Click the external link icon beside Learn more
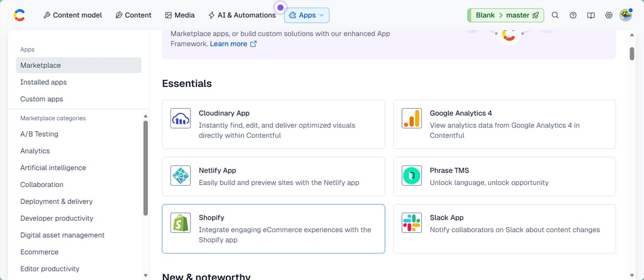This screenshot has height=280, width=644. (x=253, y=43)
